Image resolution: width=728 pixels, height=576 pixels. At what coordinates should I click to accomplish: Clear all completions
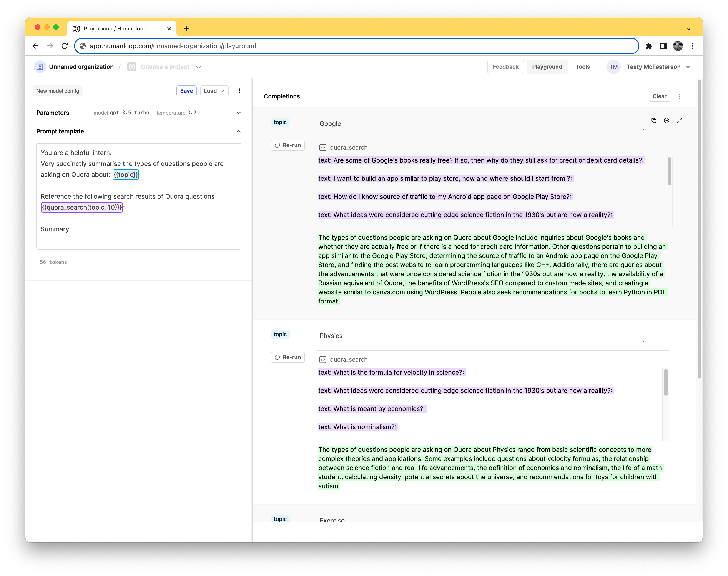click(659, 96)
